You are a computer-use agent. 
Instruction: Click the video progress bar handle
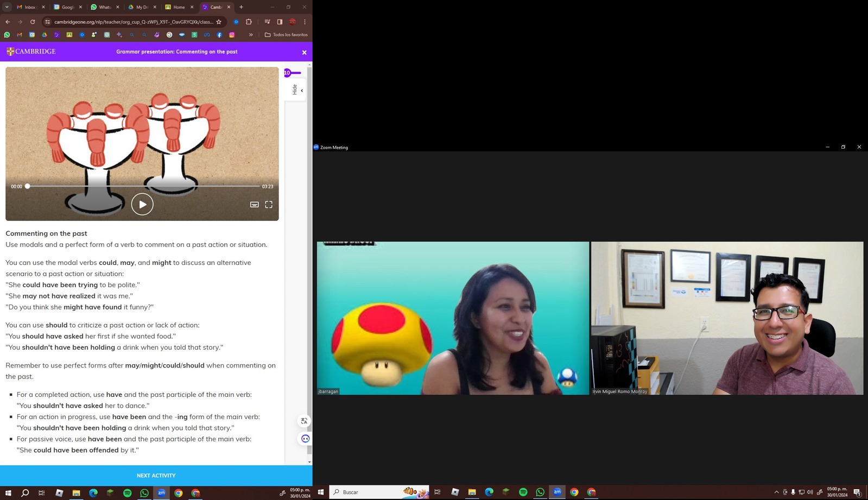click(x=27, y=186)
